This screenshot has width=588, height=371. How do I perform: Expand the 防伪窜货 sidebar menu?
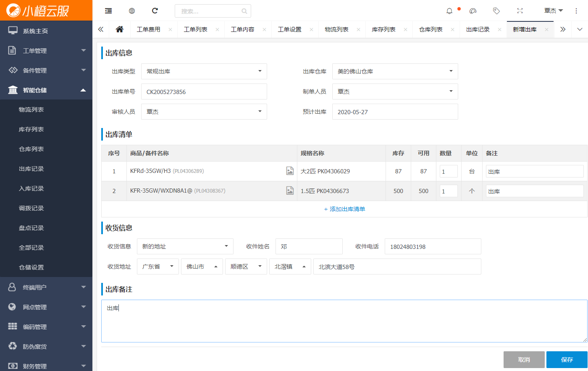pos(46,346)
